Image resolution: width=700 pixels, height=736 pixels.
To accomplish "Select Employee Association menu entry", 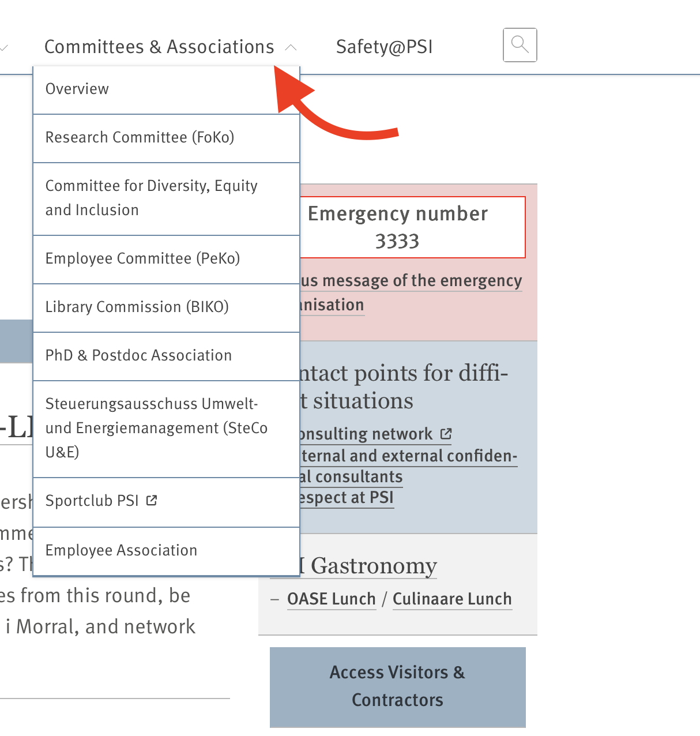I will coord(121,550).
